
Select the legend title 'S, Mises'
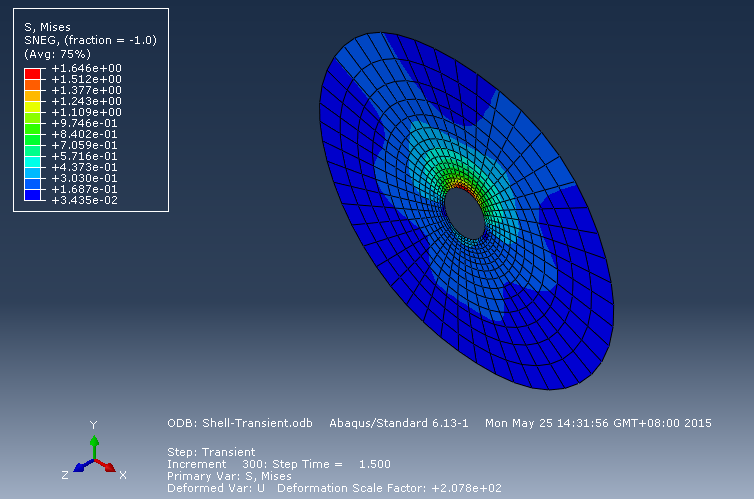click(47, 27)
